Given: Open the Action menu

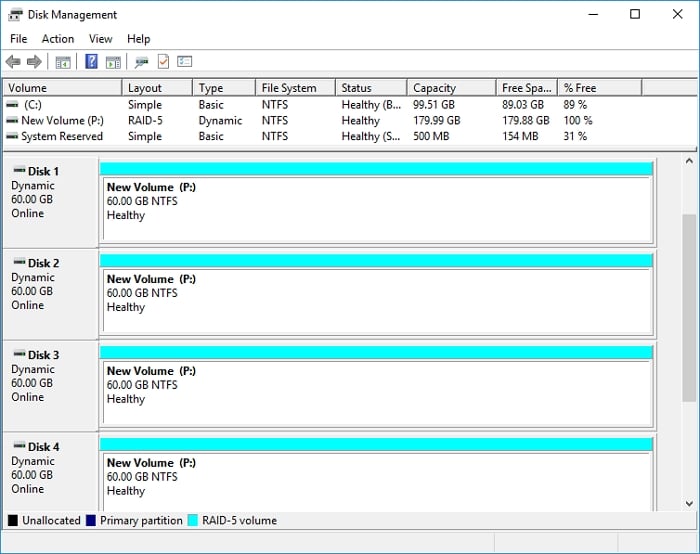Looking at the screenshot, I should [58, 39].
